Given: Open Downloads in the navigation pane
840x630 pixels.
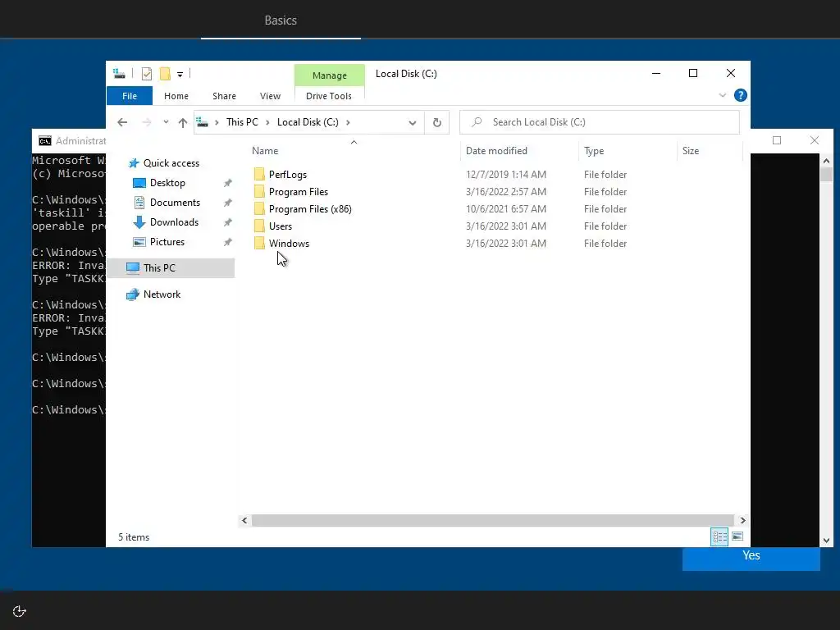Looking at the screenshot, I should point(174,221).
